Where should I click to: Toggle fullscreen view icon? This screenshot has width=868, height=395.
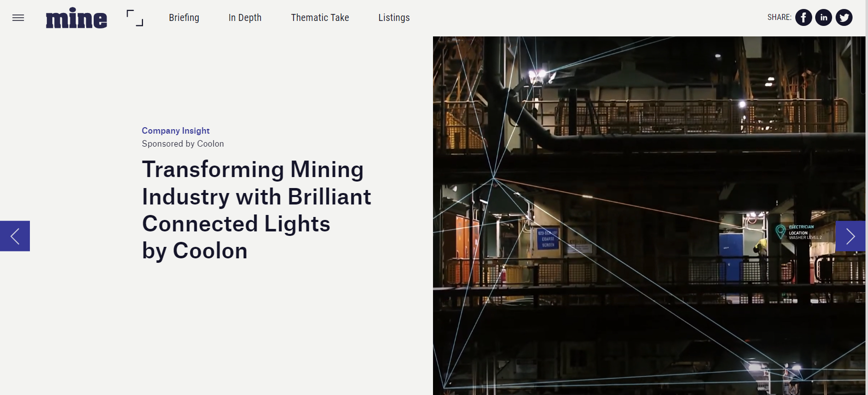tap(135, 18)
